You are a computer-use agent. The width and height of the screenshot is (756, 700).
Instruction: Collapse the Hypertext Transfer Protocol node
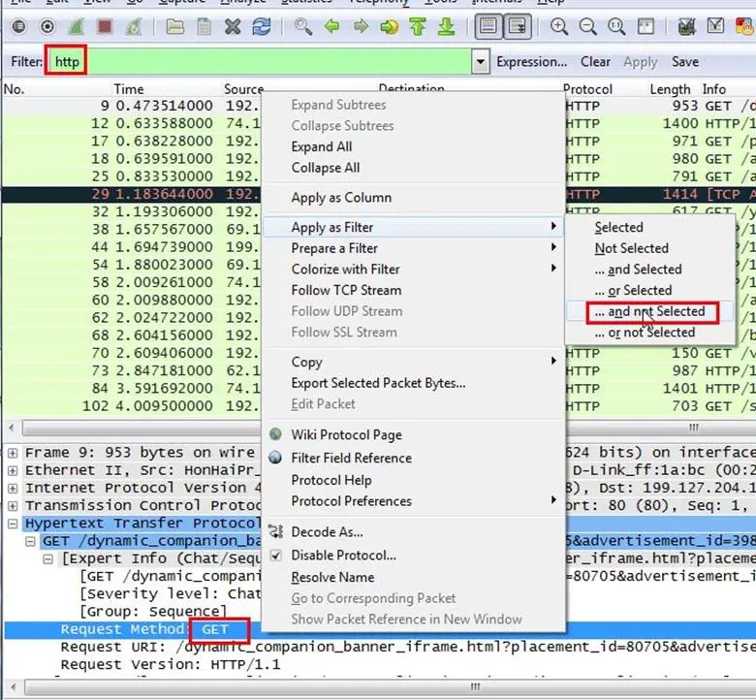[x=12, y=524]
